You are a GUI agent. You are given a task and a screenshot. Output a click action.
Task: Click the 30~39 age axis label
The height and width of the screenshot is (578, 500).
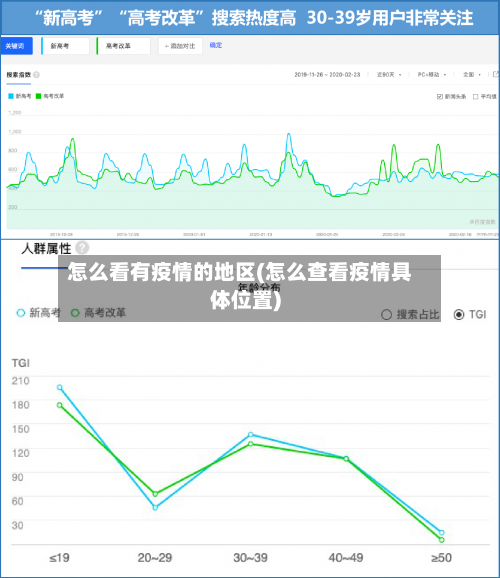[x=250, y=558]
